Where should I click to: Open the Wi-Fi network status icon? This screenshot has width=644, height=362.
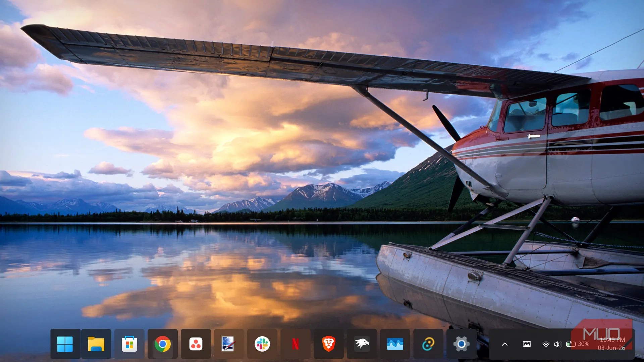[x=546, y=344]
